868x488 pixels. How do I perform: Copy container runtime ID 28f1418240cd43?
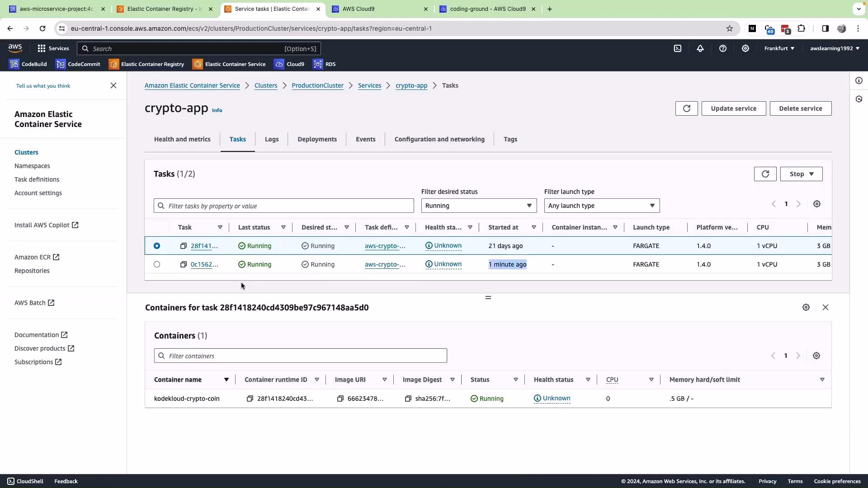[x=250, y=399]
